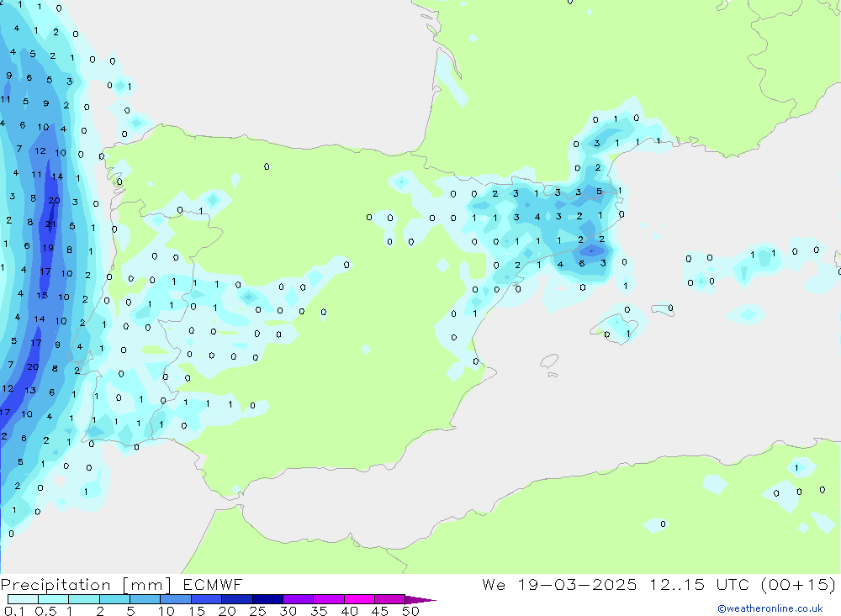Image resolution: width=841 pixels, height=616 pixels.
Task: Click the '0.1' legend scale number
Action: (14, 611)
